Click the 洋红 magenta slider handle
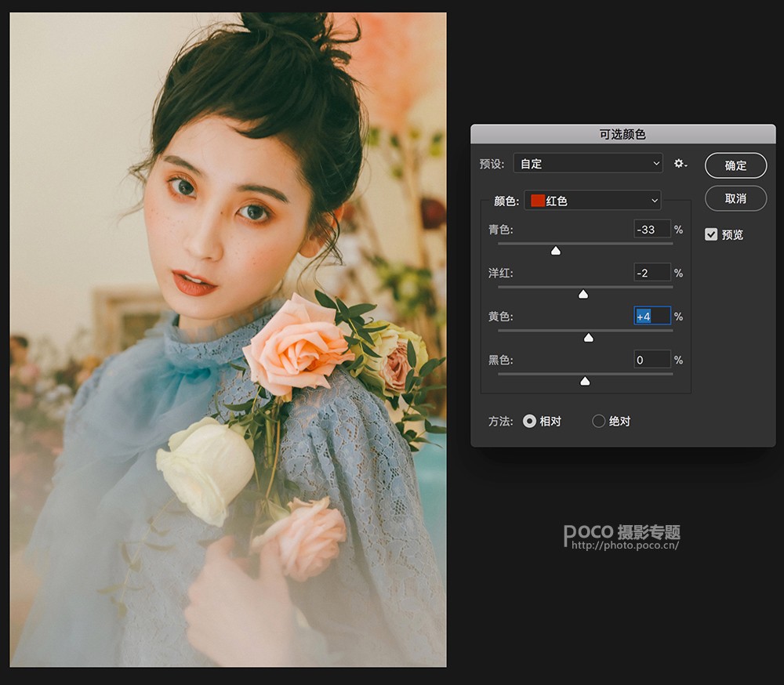Viewport: 784px width, 685px height. coord(583,294)
